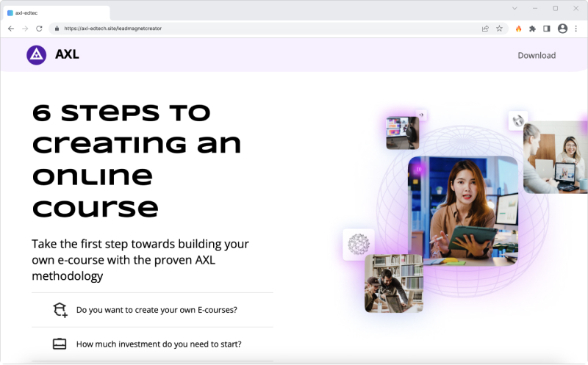Click the central woman with tablet photo
The height and width of the screenshot is (365, 588).
click(x=463, y=211)
